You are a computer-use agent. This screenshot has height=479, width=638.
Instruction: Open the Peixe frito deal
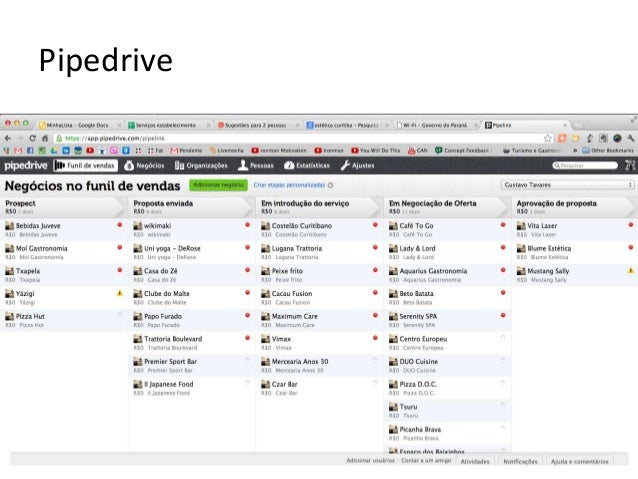(320, 275)
